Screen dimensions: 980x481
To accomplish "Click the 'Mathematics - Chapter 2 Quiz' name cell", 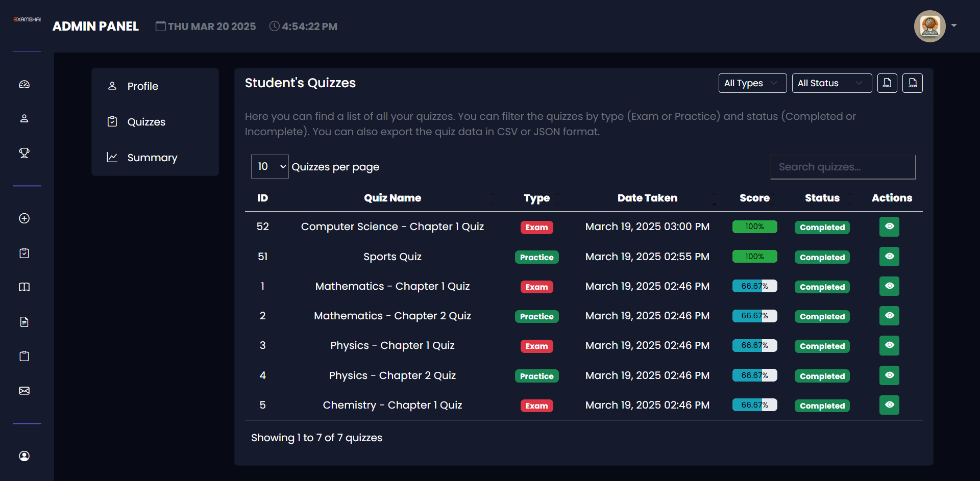I will [x=393, y=316].
